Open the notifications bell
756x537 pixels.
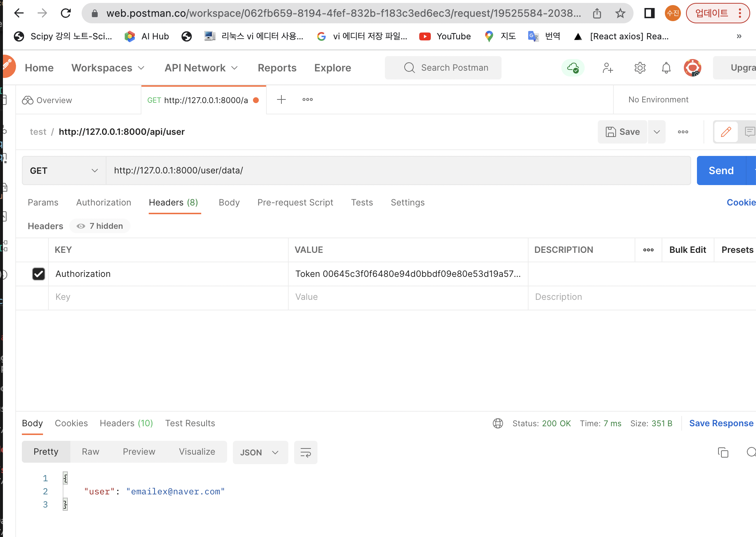pos(666,68)
